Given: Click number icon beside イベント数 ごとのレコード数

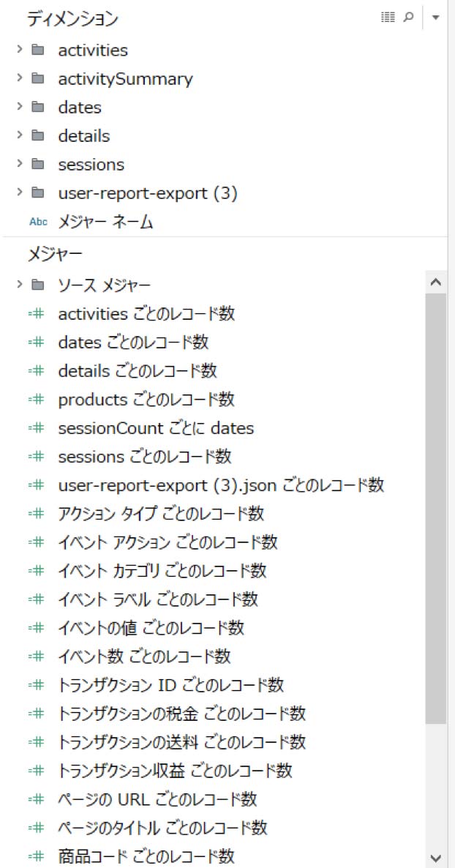Looking at the screenshot, I should 36,656.
